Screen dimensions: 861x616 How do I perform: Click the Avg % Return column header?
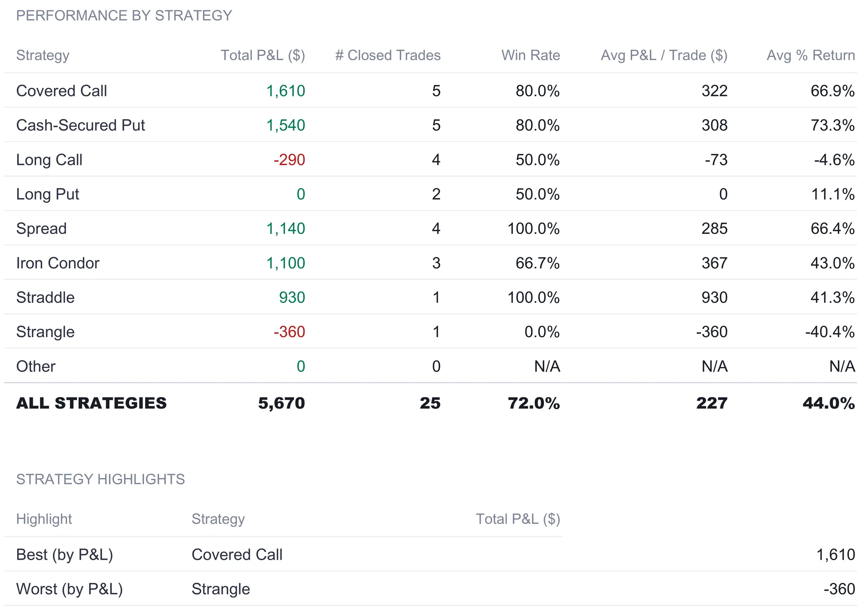click(811, 55)
